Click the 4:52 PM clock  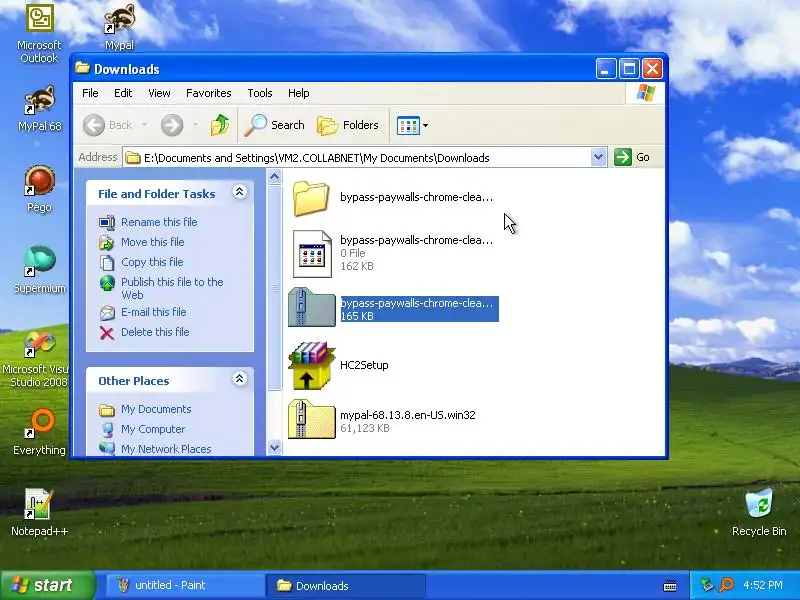(x=763, y=585)
